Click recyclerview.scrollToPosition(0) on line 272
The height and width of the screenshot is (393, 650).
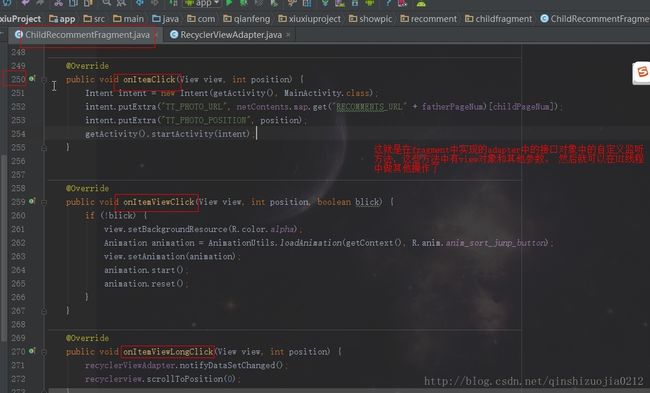160,379
